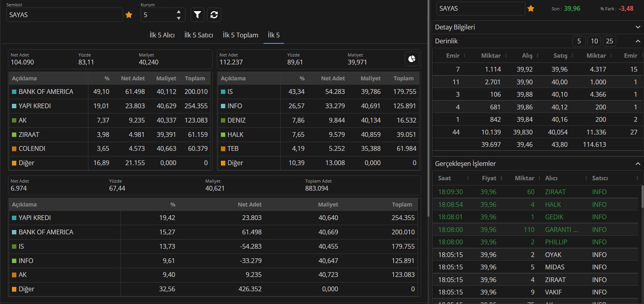Viewport: 644px width, 304px height.
Task: Click the Sembol input field
Action: [x=64, y=15]
